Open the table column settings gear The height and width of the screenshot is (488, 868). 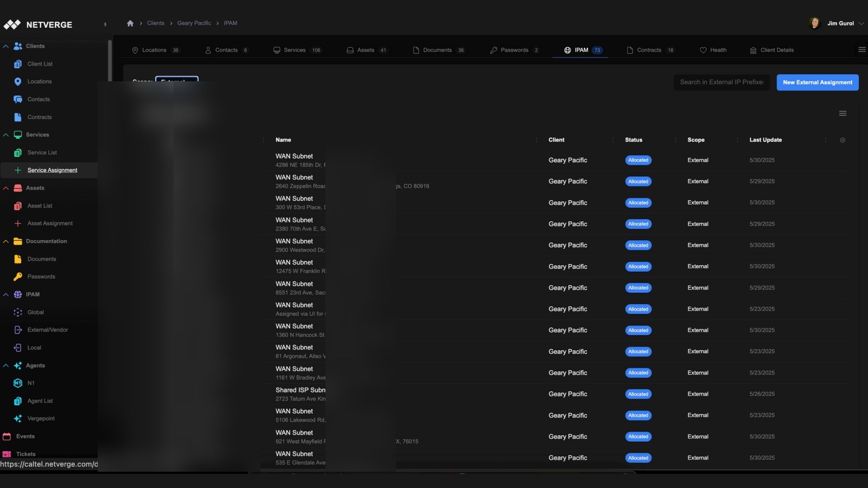pos(843,140)
